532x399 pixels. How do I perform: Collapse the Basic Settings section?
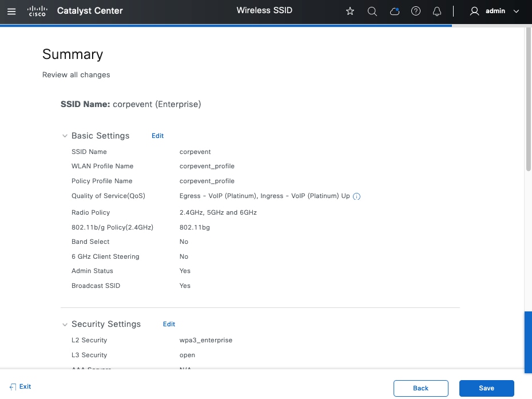pos(65,136)
